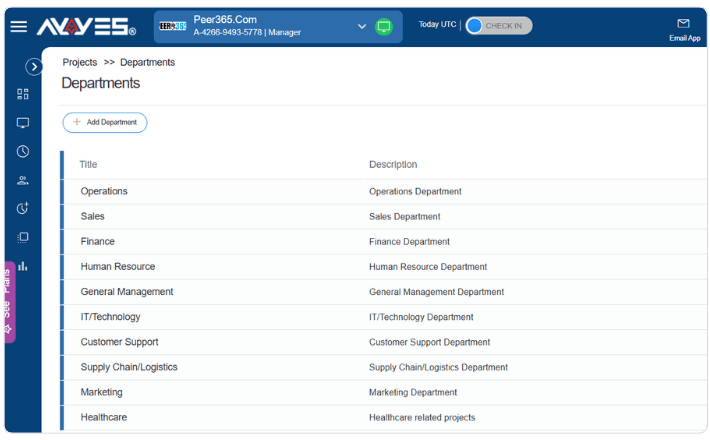Click 'Healthcare related projects' description cell

coord(422,417)
